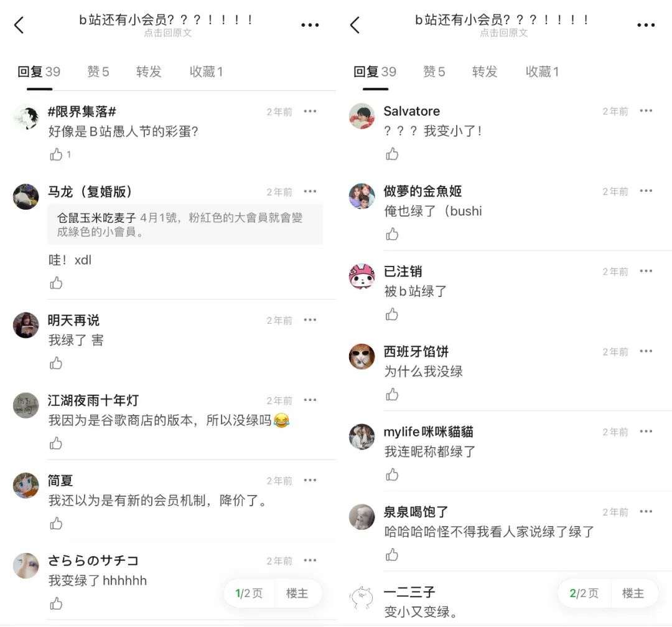Screen dimensions: 672x627
Task: Switch to 收藏 1 tab on right screen
Action: 542,72
